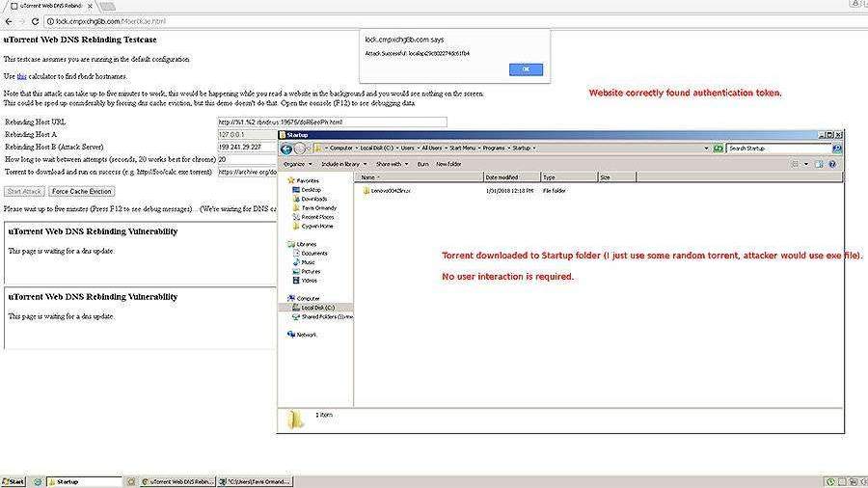Click OK in the alert dialog

[526, 69]
